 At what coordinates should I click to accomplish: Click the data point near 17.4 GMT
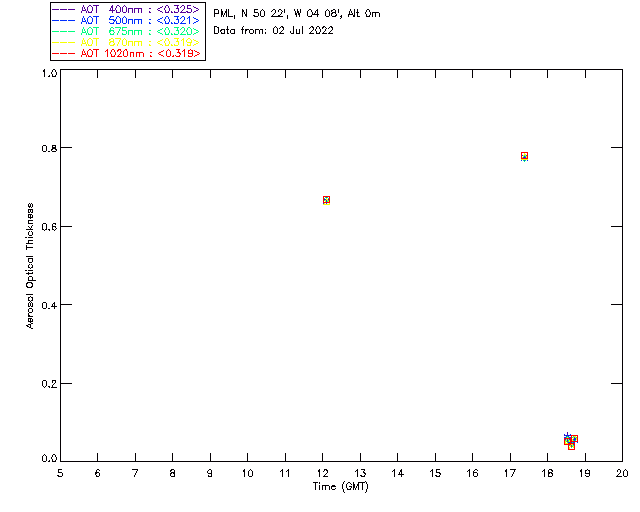(x=524, y=156)
